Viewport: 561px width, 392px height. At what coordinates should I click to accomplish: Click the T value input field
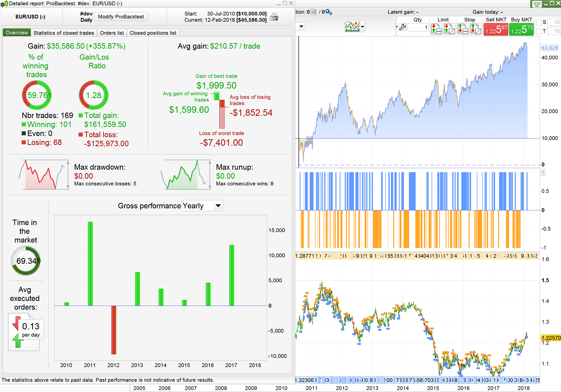(555, 31)
